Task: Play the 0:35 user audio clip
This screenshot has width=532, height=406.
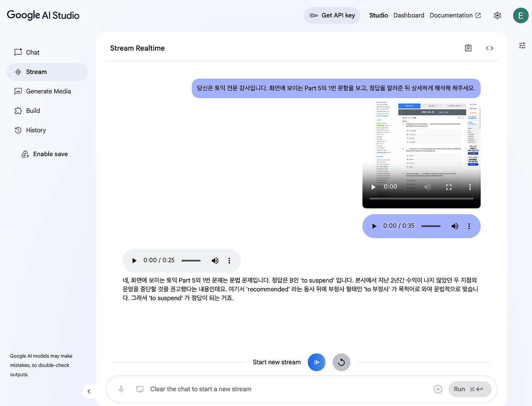Action: click(374, 226)
